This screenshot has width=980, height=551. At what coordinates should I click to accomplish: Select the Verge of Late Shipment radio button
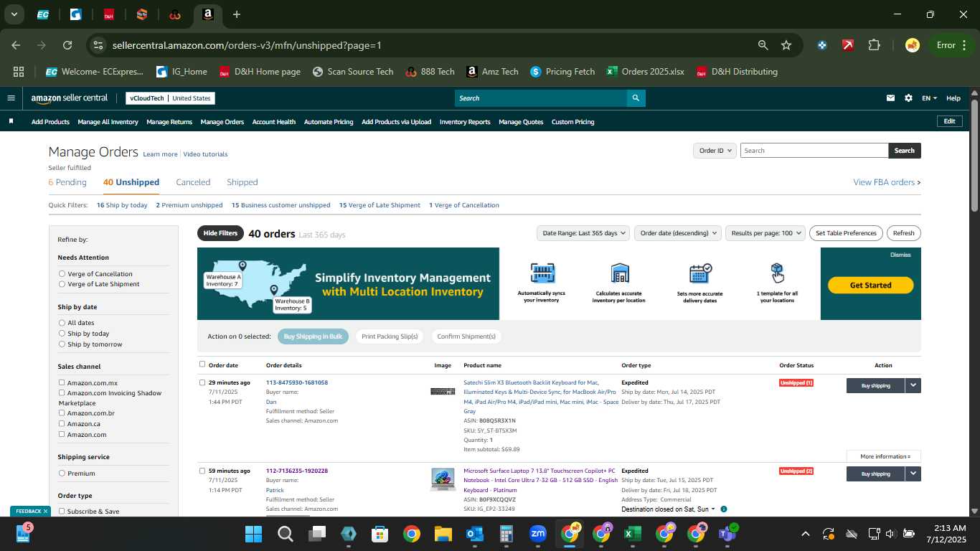click(62, 284)
